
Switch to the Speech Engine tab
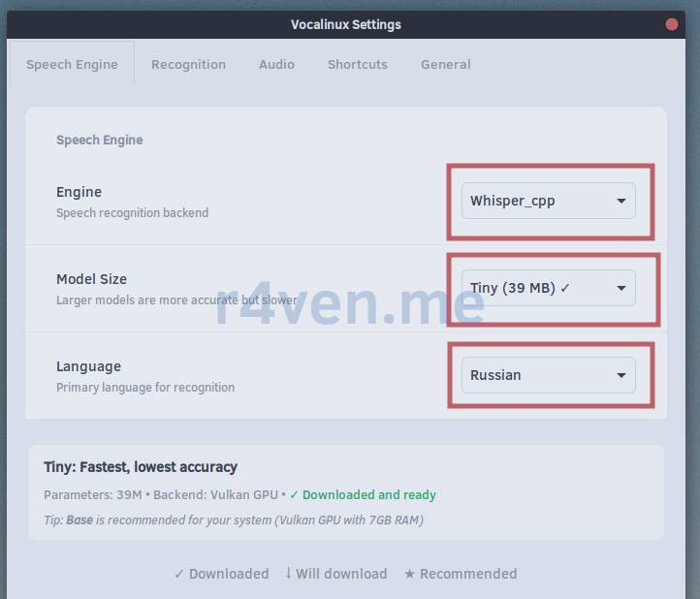point(72,64)
